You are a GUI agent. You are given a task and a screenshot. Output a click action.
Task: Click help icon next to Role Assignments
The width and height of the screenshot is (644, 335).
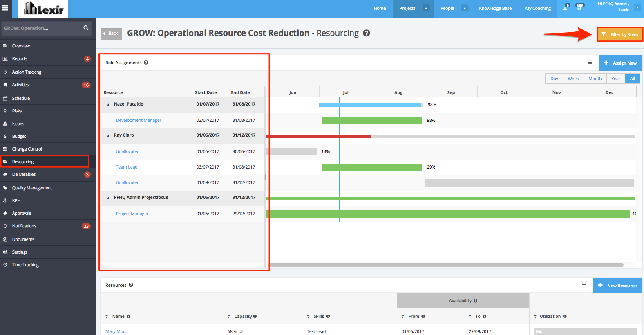click(x=146, y=63)
